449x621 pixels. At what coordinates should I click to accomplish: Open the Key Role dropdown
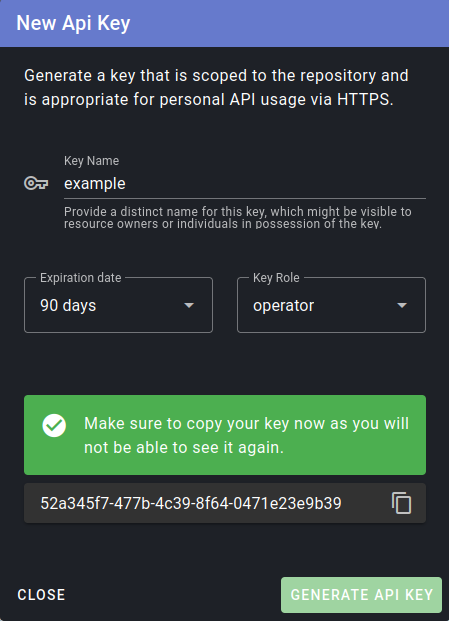click(331, 305)
